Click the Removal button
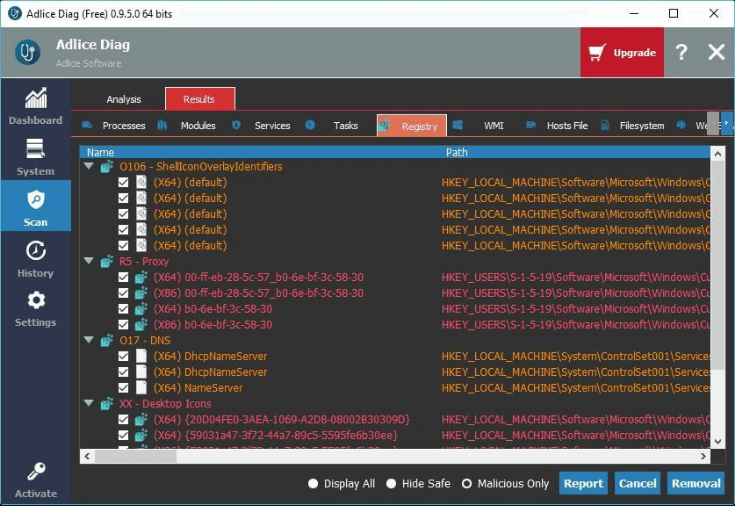 [695, 484]
